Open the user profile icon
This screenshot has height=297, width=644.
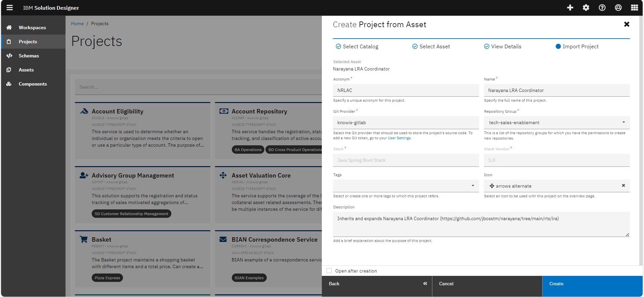click(x=618, y=7)
